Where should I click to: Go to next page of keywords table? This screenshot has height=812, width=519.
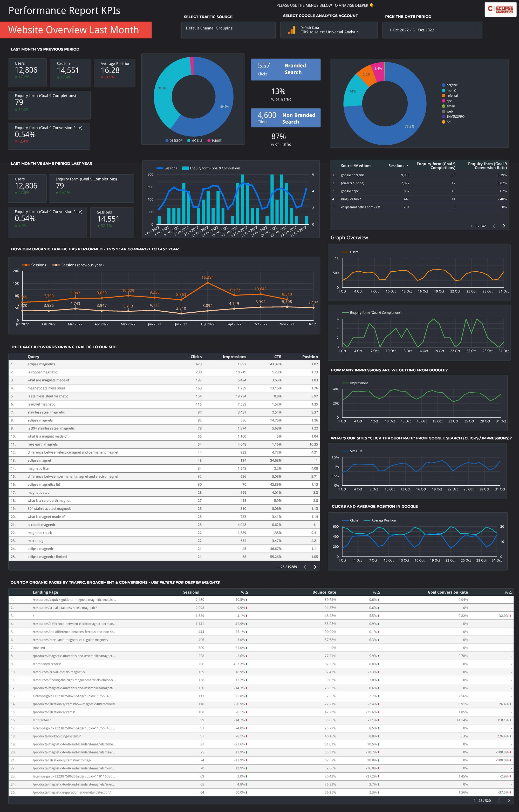[x=315, y=567]
